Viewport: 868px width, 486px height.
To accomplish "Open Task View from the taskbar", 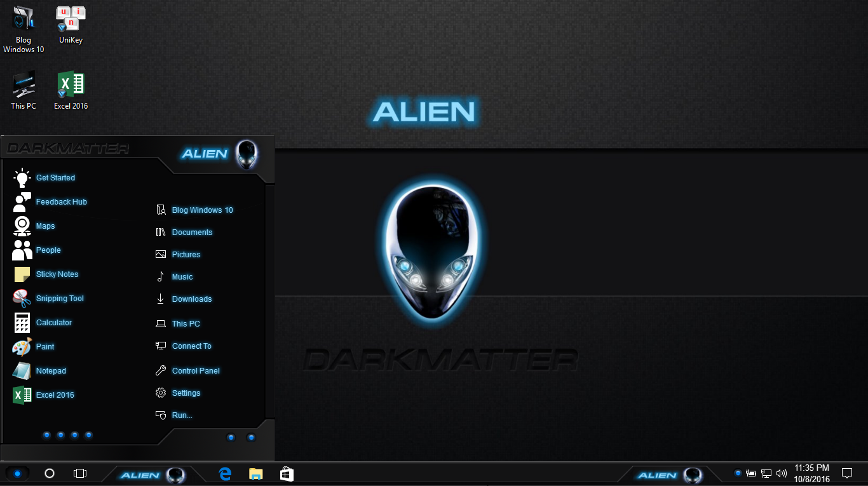I will pyautogui.click(x=79, y=473).
